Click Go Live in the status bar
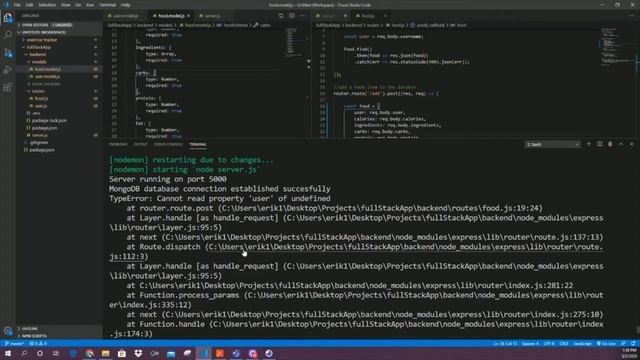The height and width of the screenshot is (360, 640). [x=606, y=344]
